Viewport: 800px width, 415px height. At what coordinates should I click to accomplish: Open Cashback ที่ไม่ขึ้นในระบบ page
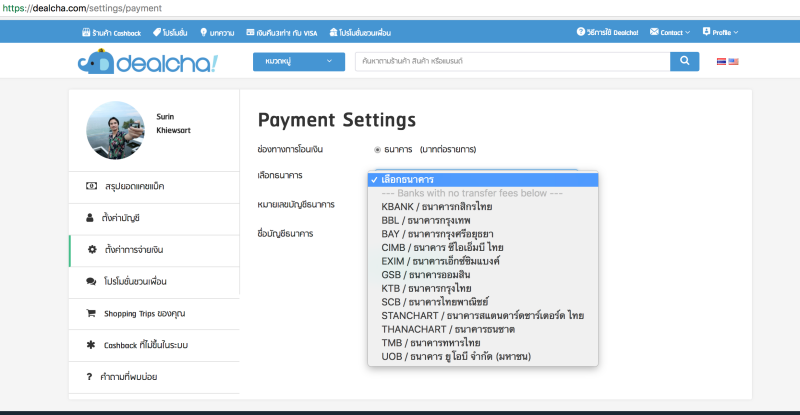point(154,345)
